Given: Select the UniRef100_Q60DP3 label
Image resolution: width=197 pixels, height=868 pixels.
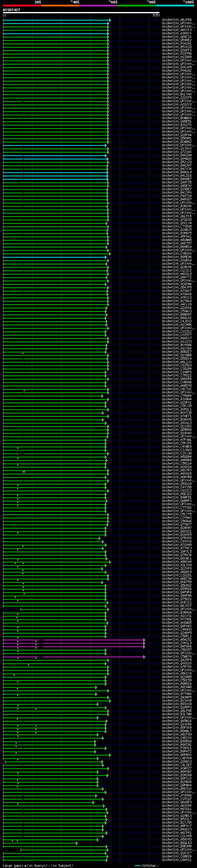Looking at the screenshot, I should [177, 802].
